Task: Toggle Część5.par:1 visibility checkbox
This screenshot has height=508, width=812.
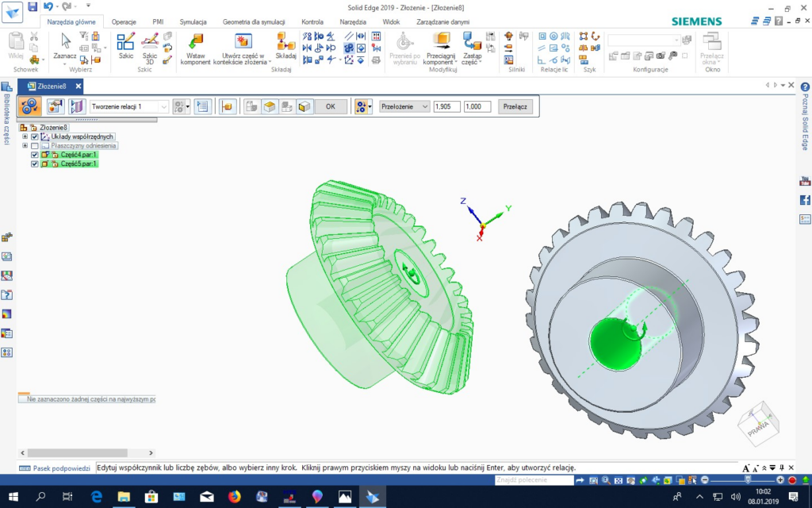Action: (35, 164)
